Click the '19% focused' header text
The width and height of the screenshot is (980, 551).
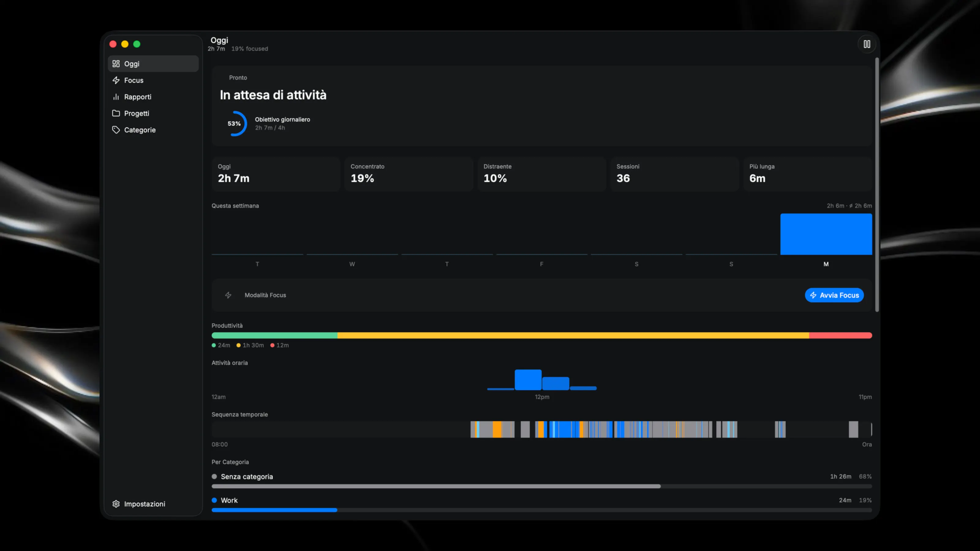coord(250,49)
